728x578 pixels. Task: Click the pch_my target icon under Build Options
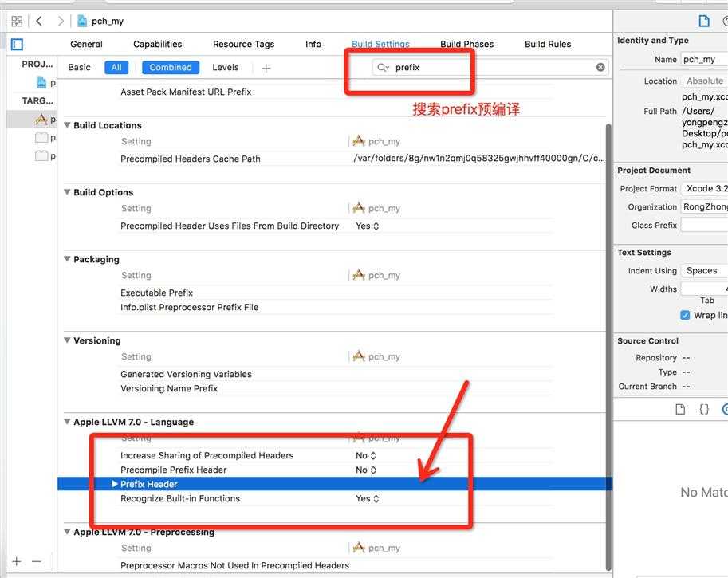(359, 208)
